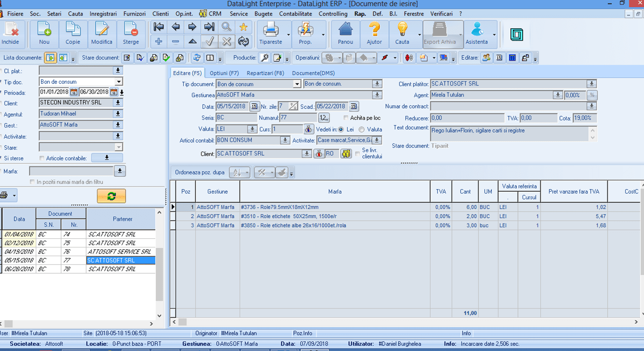Click the items grid horizontal scrollbar

[406, 322]
